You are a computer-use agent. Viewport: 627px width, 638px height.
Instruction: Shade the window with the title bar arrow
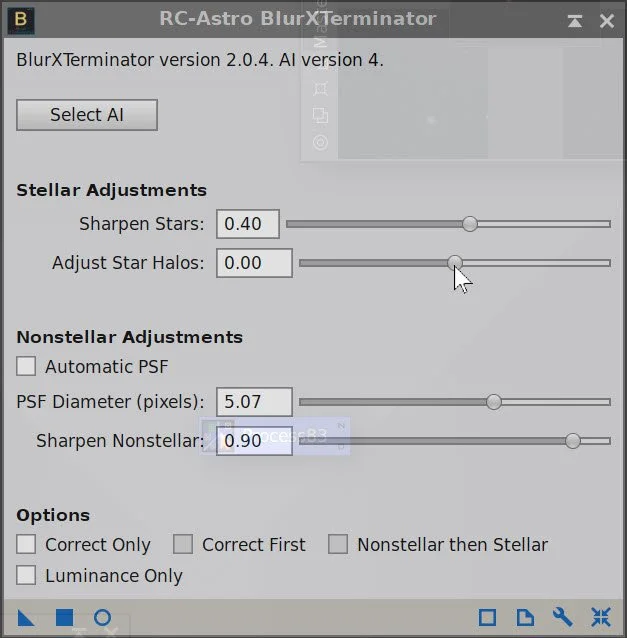(x=575, y=20)
